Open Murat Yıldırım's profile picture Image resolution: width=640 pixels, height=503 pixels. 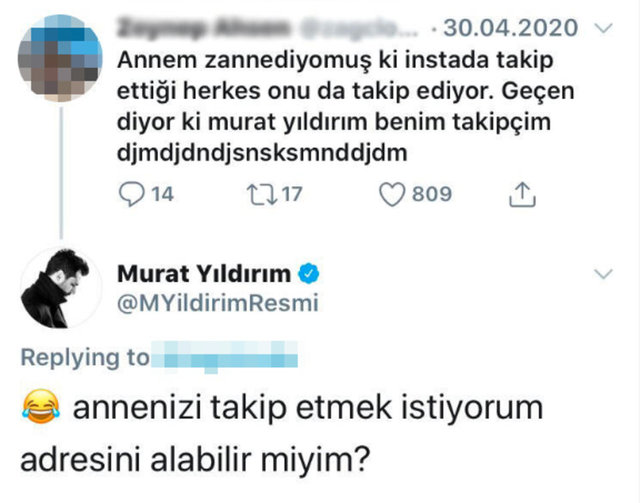55,290
